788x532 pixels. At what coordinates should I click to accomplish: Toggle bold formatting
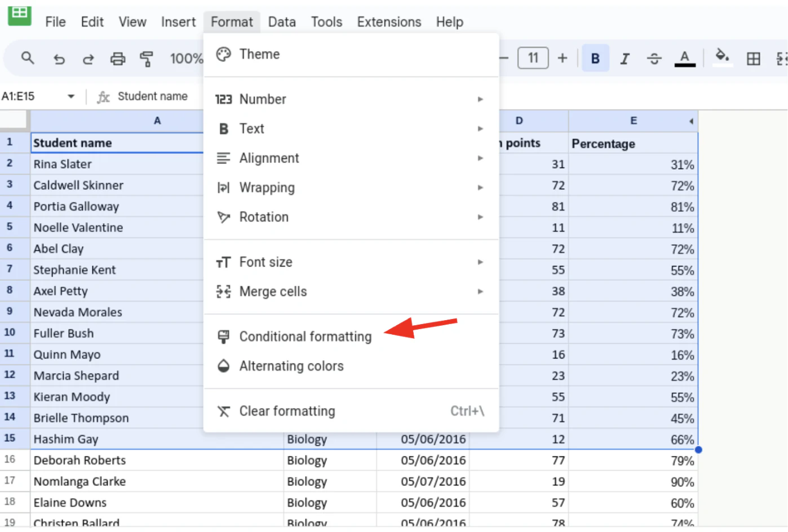pos(595,58)
